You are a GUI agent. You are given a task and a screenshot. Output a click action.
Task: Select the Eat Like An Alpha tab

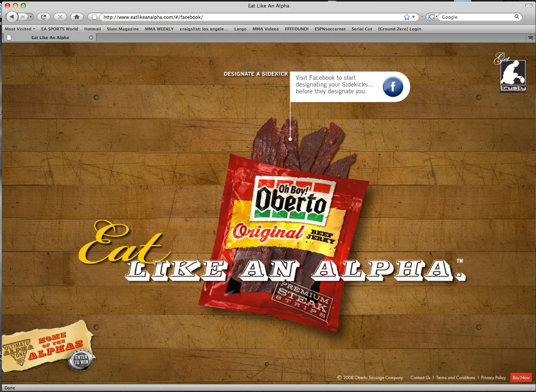(x=50, y=38)
